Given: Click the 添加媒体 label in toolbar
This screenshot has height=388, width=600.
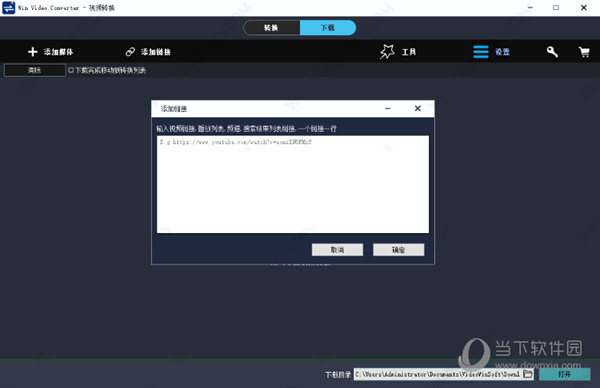Looking at the screenshot, I should pyautogui.click(x=58, y=52).
